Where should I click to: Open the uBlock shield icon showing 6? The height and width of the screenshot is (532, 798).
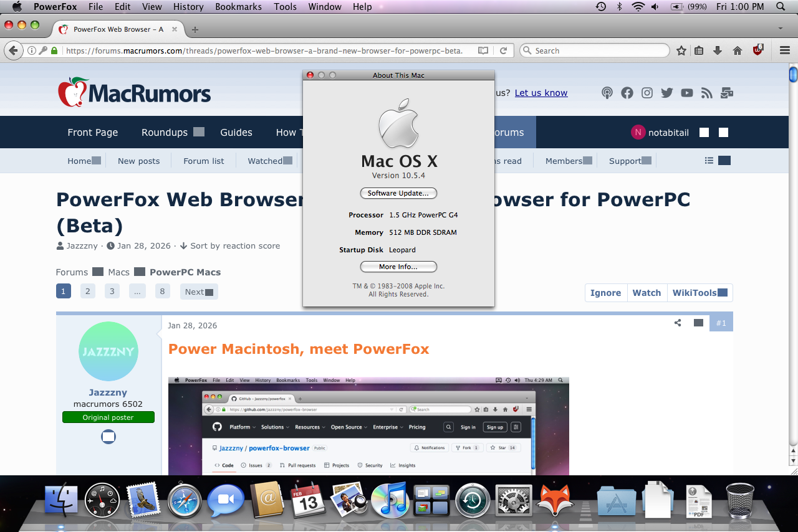tap(758, 50)
